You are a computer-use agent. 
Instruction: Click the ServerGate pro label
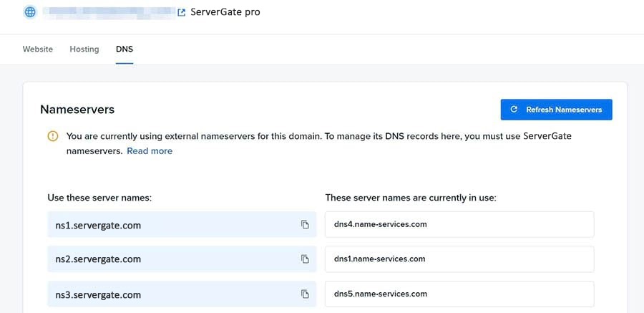click(225, 12)
